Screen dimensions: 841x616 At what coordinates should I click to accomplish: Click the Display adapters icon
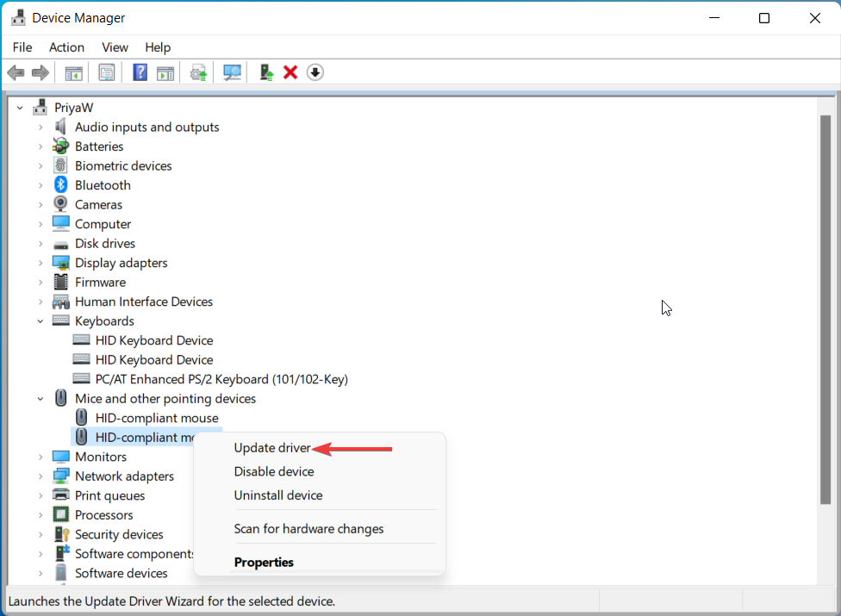[x=60, y=263]
